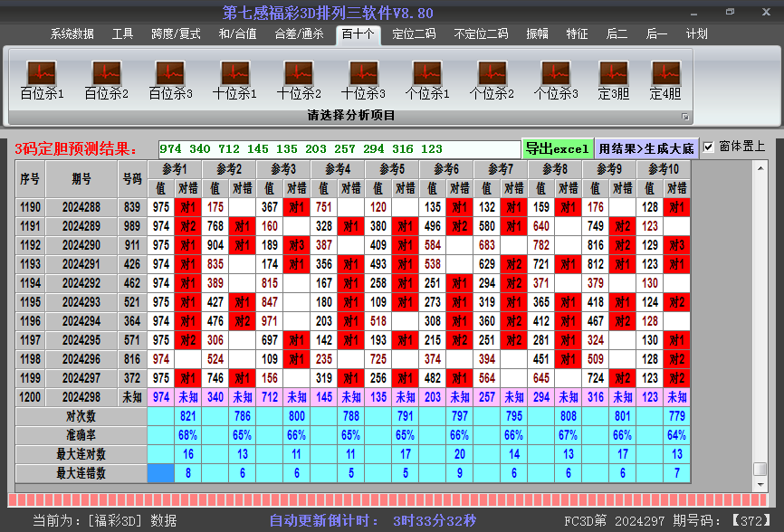The width and height of the screenshot is (784, 532).
Task: Select the 百十个 tab
Action: pos(358,34)
